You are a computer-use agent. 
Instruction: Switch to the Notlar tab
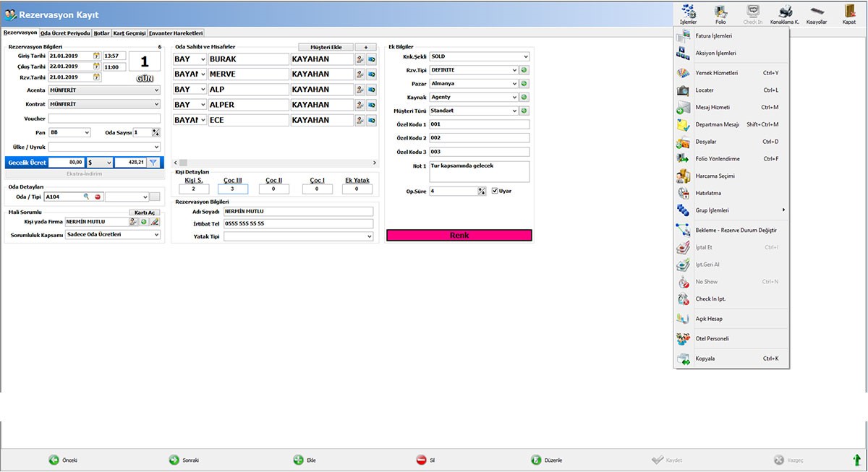(101, 33)
